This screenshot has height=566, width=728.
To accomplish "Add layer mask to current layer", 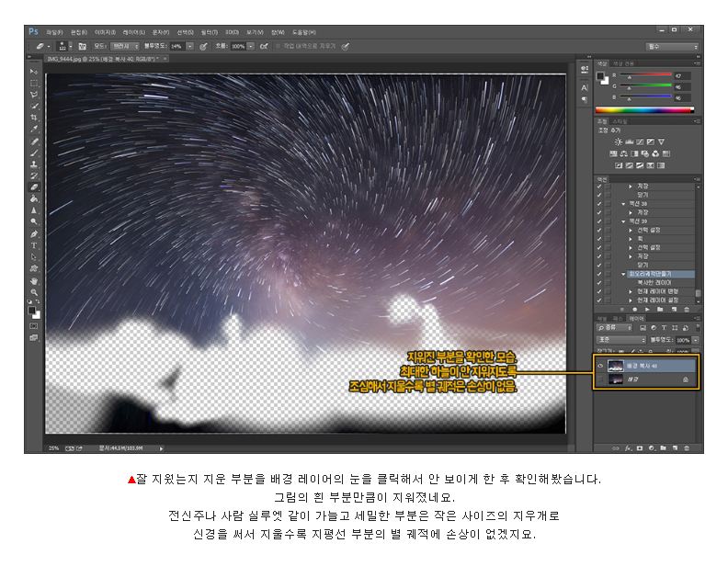I will [640, 448].
